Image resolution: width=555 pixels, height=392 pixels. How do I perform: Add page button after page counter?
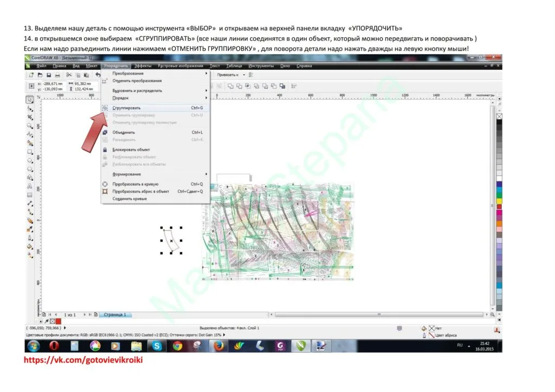[x=96, y=314]
